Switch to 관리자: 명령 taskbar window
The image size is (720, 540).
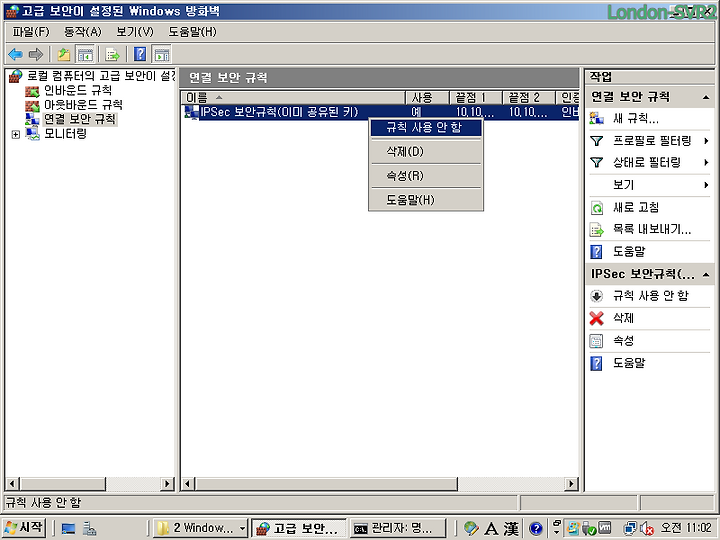click(x=398, y=528)
